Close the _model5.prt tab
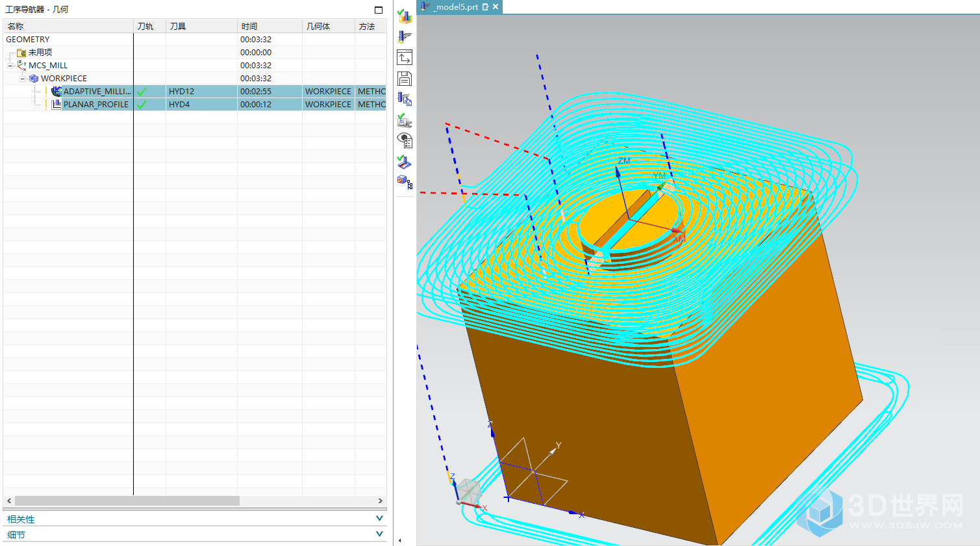This screenshot has height=546, width=980. 496,6
